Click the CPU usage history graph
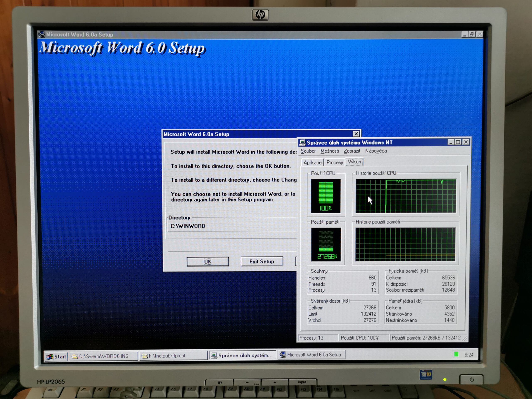Image resolution: width=532 pixels, height=399 pixels. coord(406,196)
